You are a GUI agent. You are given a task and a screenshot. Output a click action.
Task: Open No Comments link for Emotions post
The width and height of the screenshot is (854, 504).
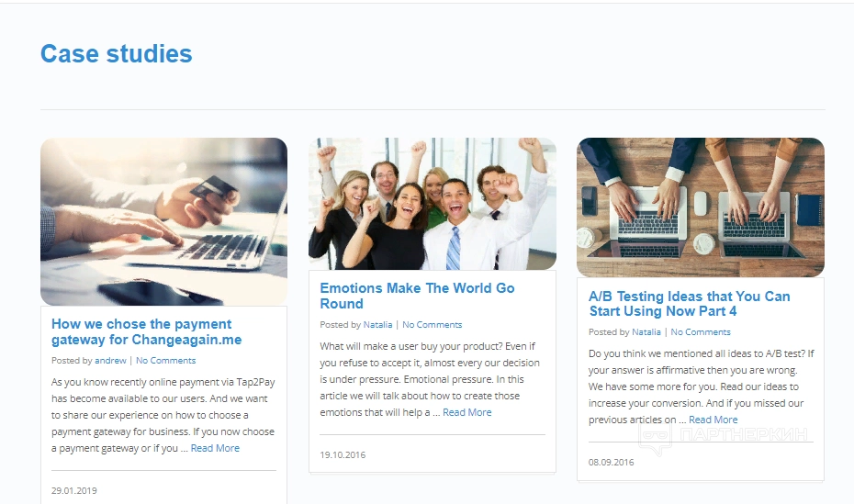pyautogui.click(x=432, y=324)
